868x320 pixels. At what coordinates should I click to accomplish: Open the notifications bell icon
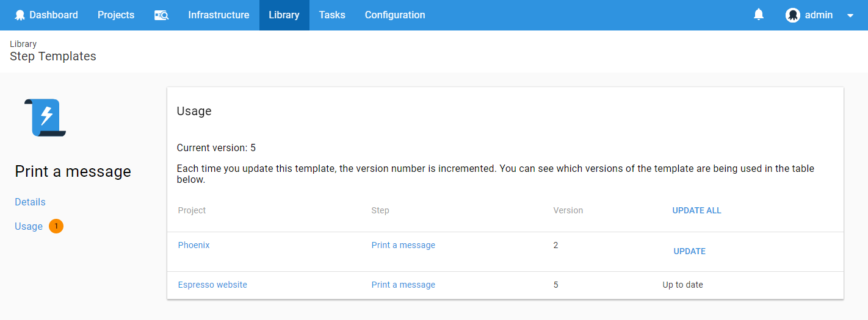pos(759,15)
